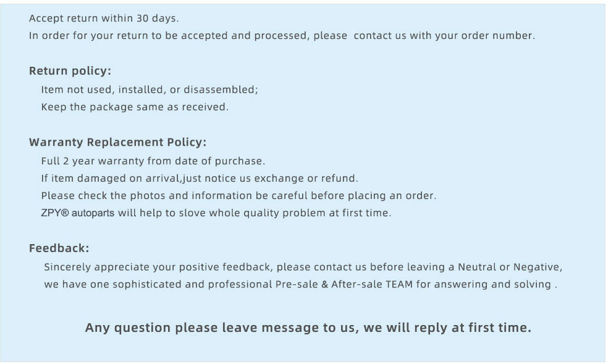Click the phrase 'we will reply at first time'
616x364 pixels.
(447, 328)
